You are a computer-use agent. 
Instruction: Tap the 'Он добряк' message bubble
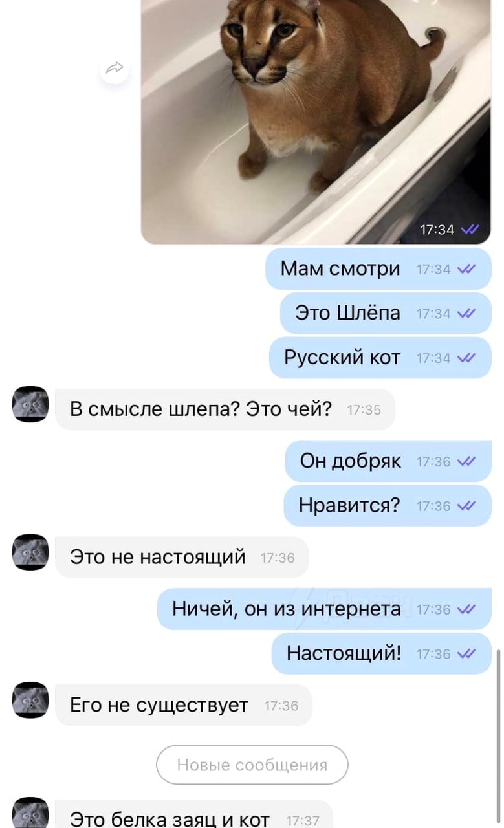[x=388, y=461]
